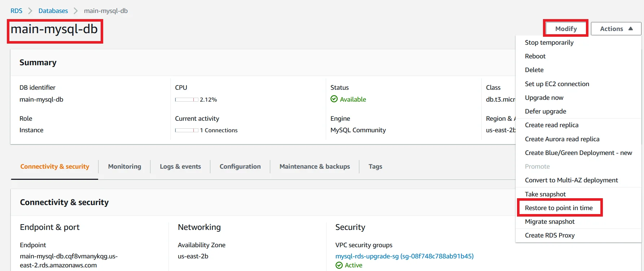Image resolution: width=644 pixels, height=271 pixels.
Task: Select Take snapshot menu item
Action: 545,194
